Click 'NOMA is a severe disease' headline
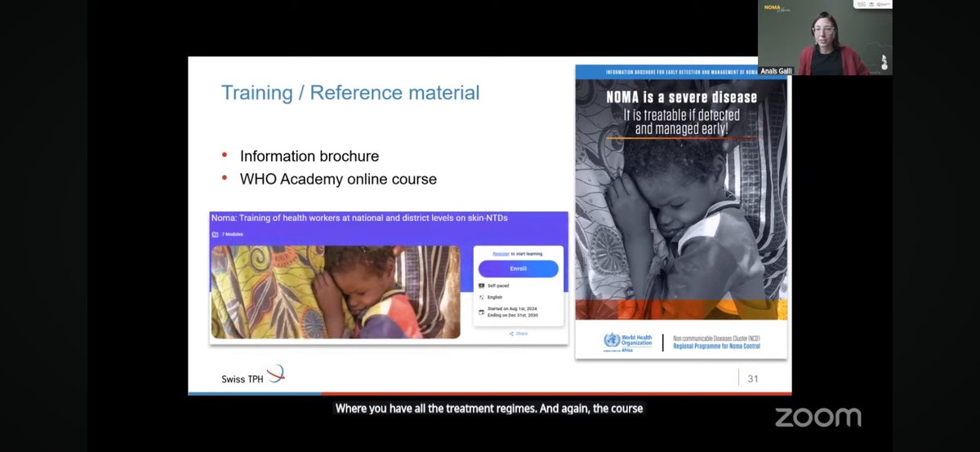 click(x=681, y=97)
